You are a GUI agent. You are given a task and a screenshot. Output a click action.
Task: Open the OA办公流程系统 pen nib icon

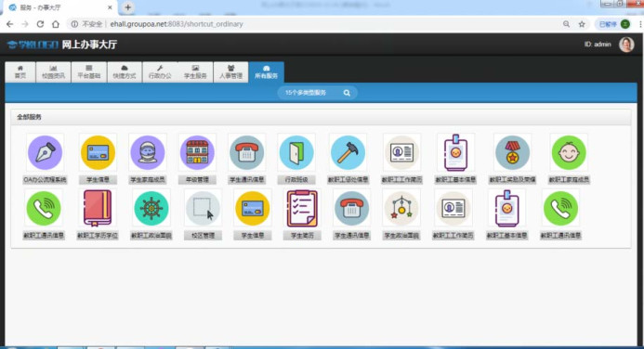pyautogui.click(x=46, y=152)
